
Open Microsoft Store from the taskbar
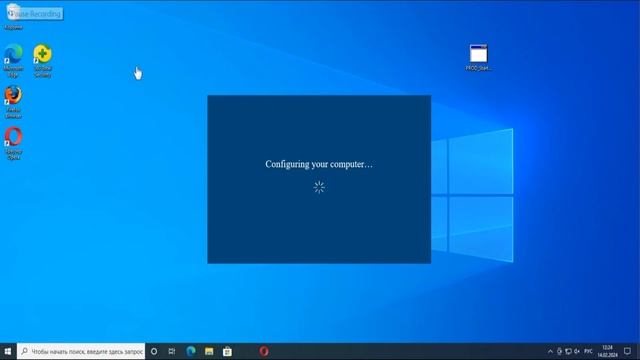(x=227, y=351)
